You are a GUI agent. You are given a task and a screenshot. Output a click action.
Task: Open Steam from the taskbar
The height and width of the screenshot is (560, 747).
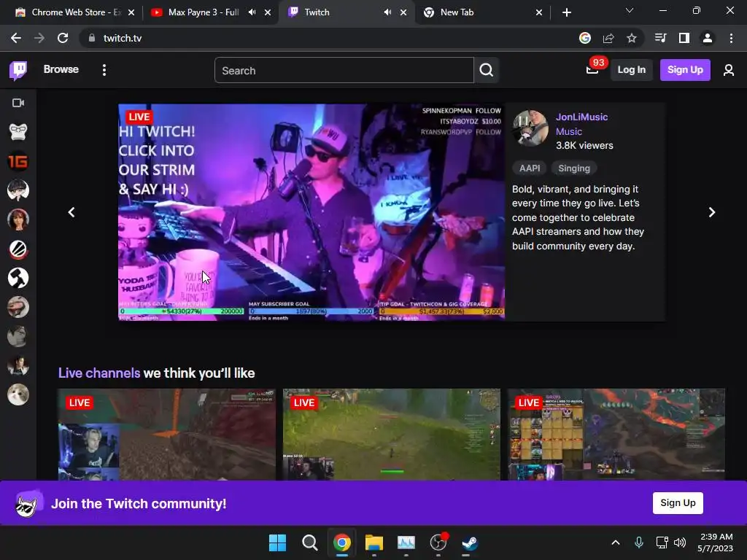click(470, 542)
